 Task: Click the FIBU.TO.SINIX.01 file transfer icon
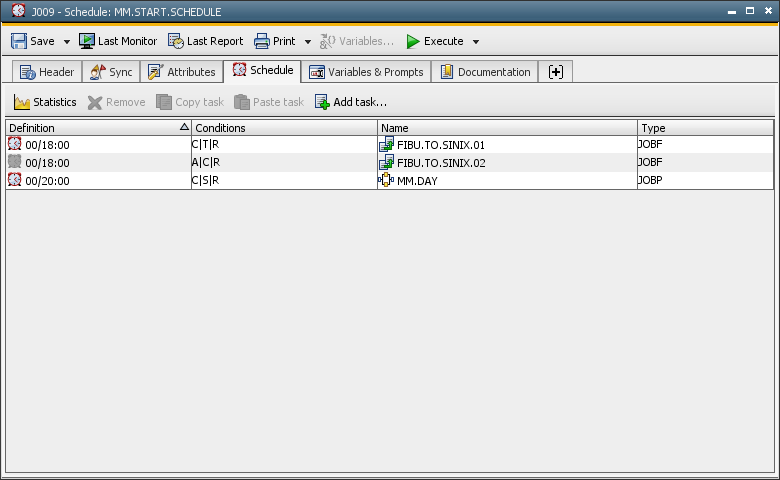coord(386,145)
